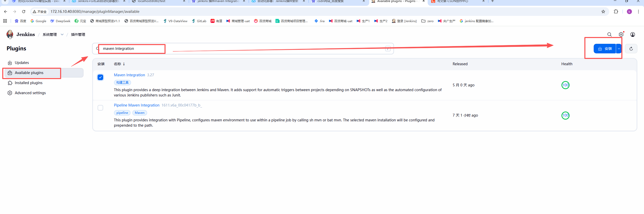644x214 pixels.
Task: Open Advanced settings in the sidebar
Action: 30,93
